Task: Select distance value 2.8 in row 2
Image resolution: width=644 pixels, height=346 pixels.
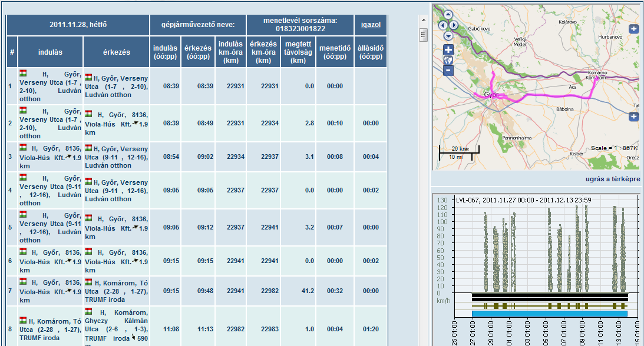Action: [x=310, y=123]
